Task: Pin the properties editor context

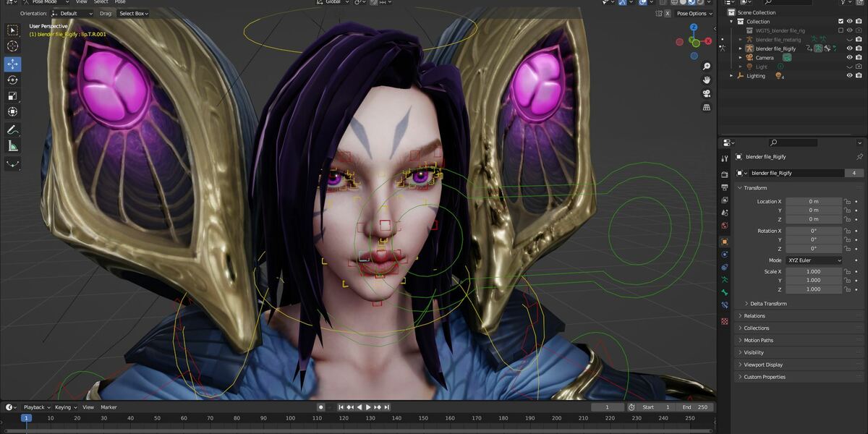Action: [859, 157]
